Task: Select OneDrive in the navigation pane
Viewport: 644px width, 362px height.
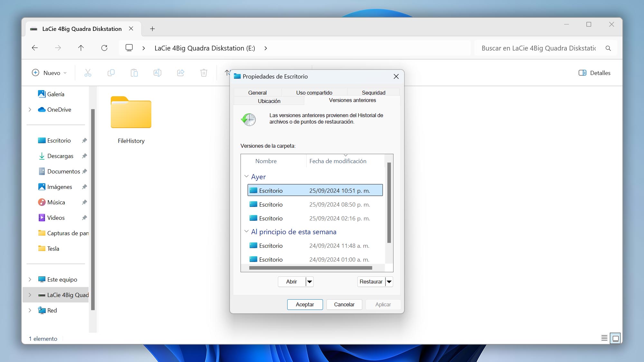Action: click(x=59, y=110)
